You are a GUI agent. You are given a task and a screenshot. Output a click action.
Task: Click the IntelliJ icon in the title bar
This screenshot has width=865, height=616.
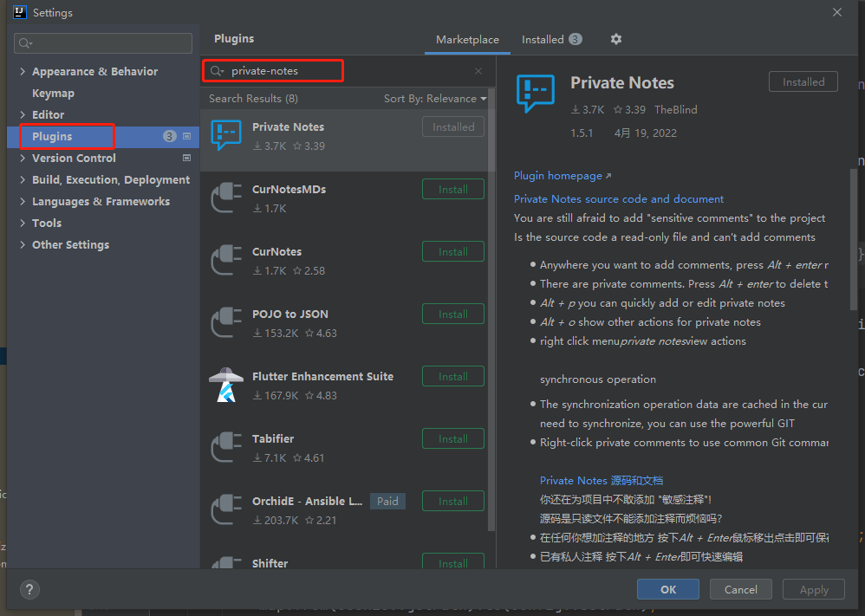[20, 12]
